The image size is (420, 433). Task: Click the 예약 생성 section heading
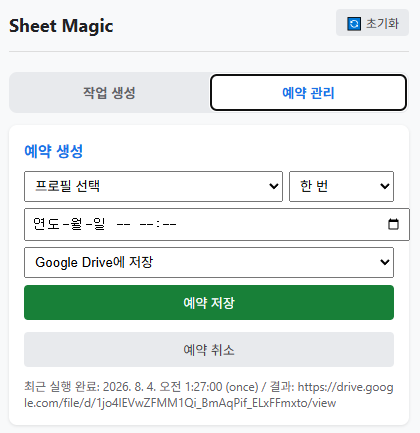pos(54,151)
